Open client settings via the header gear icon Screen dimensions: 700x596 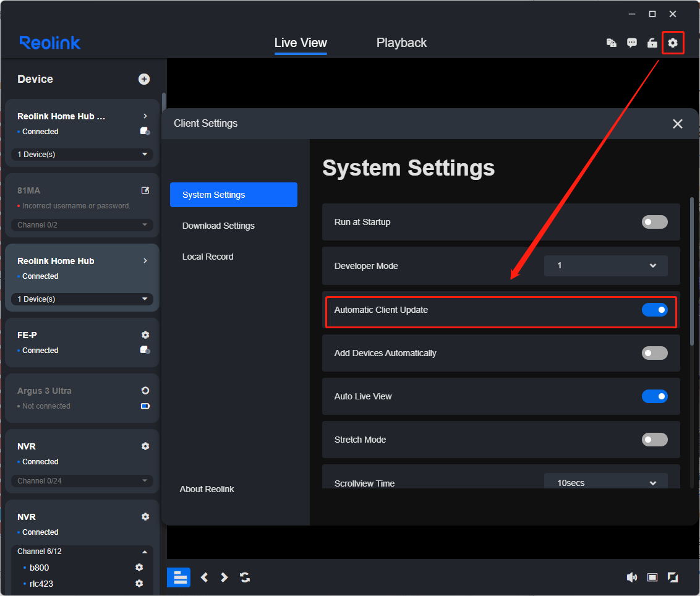pyautogui.click(x=673, y=43)
